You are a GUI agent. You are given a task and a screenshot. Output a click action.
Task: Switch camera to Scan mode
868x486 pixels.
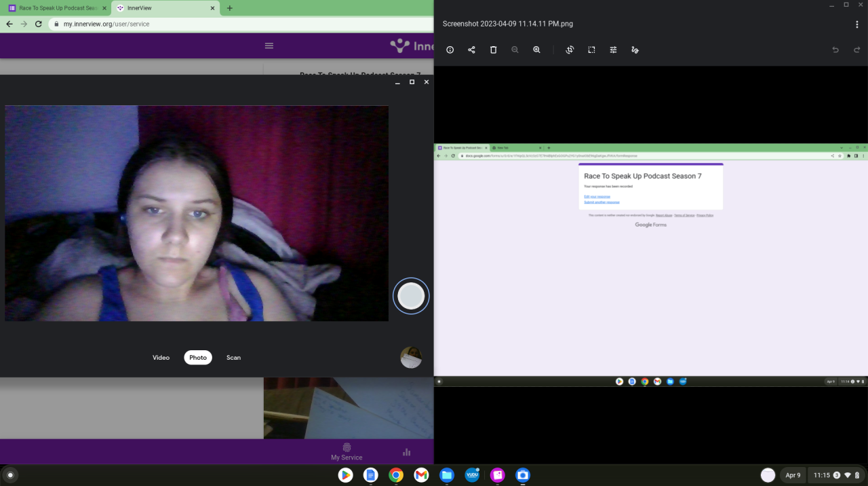click(233, 358)
